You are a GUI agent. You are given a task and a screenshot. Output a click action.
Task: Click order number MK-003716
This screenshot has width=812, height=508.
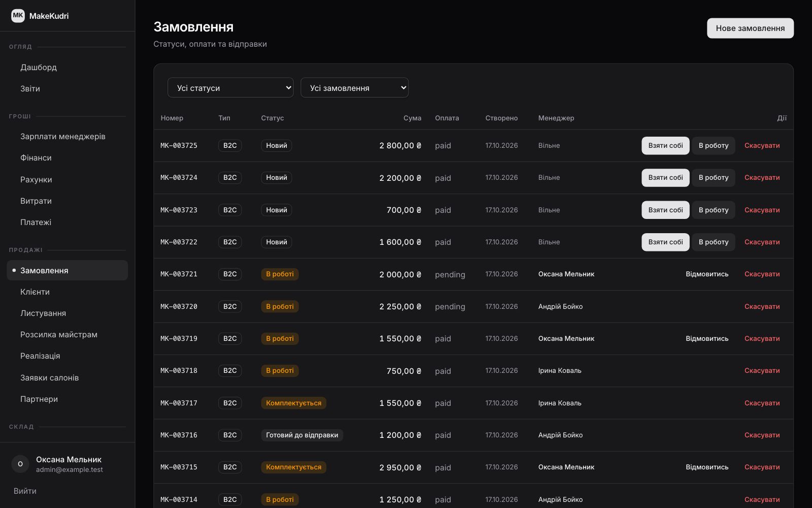[x=179, y=435]
